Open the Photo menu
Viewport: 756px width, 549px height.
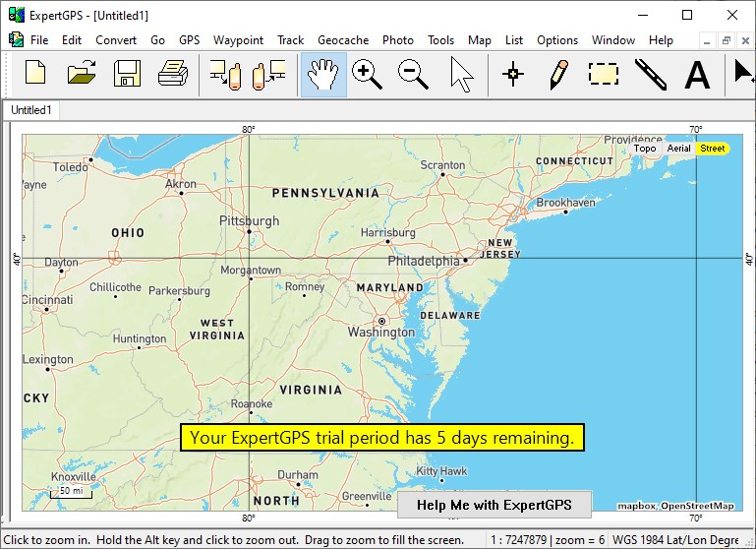click(x=398, y=40)
